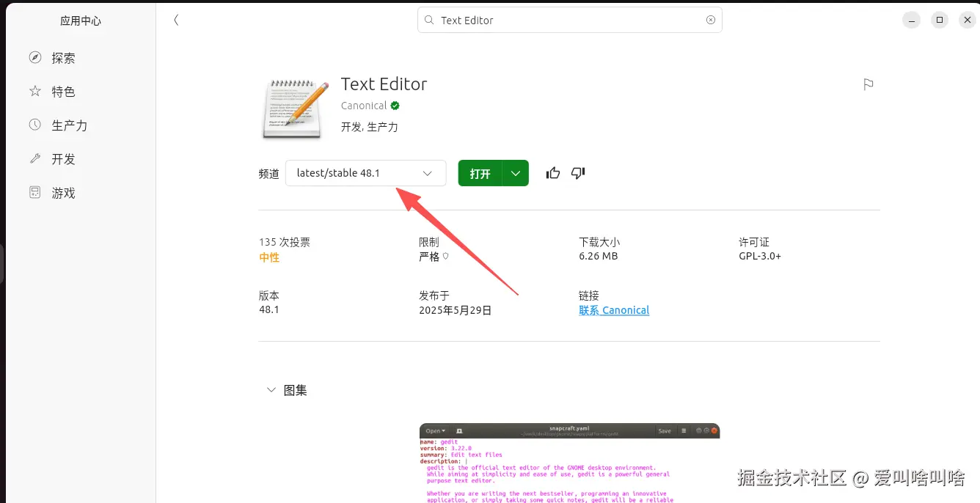Click Canonical verified badge
Image resolution: width=980 pixels, height=503 pixels.
395,106
